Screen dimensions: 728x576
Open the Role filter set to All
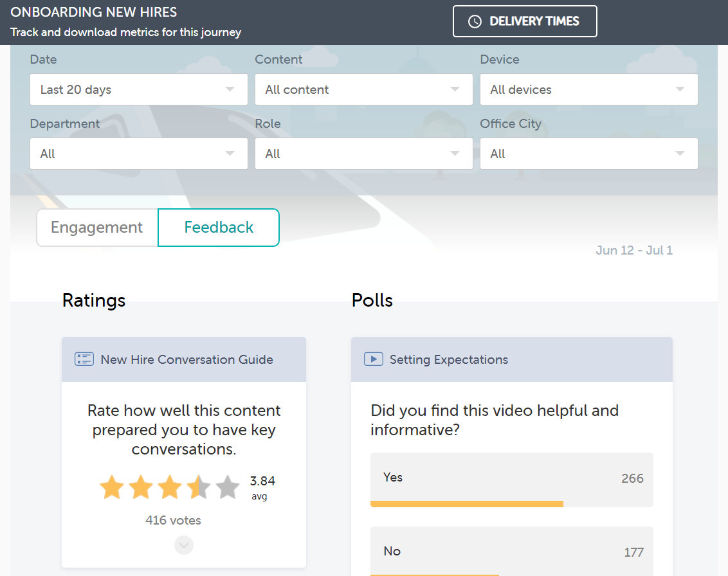tap(363, 154)
